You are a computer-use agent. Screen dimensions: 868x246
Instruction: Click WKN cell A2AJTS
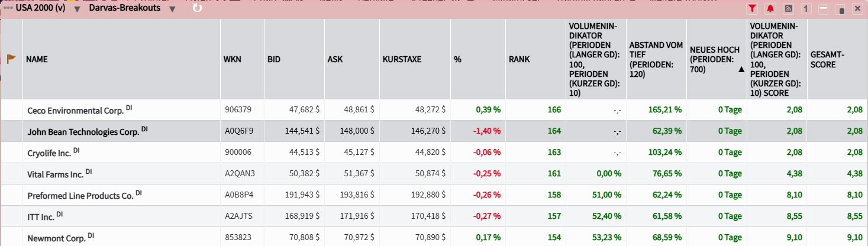(x=238, y=216)
